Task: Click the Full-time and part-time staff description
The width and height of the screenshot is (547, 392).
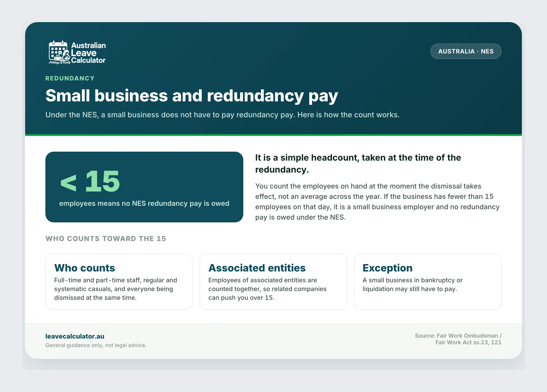Action: pos(115,289)
